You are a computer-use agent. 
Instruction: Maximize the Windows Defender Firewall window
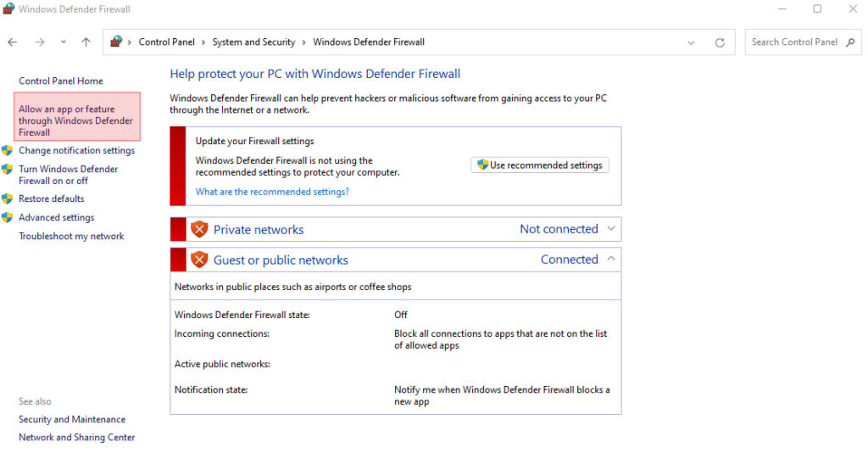pyautogui.click(x=817, y=8)
